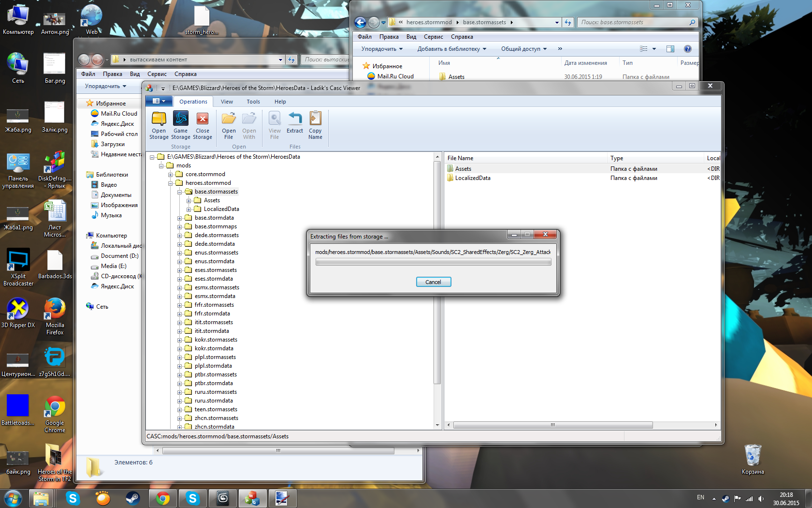
Task: Open Сервис menu in вытаскиваем контент window
Action: 157,74
